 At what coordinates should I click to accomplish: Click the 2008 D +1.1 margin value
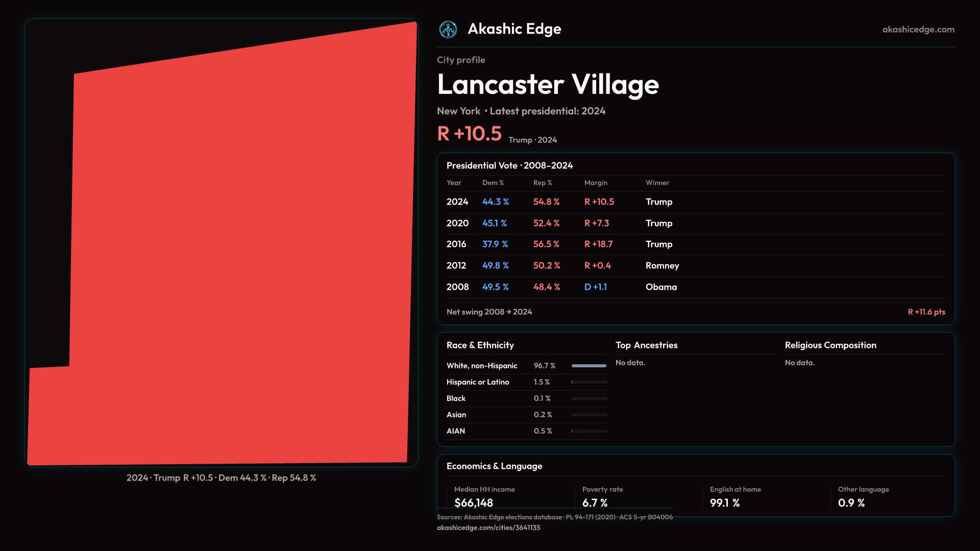pyautogui.click(x=595, y=287)
